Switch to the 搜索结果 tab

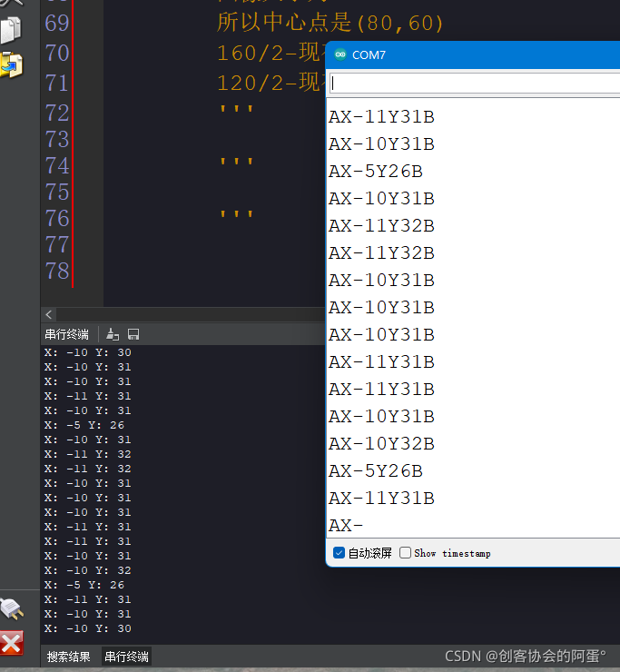coord(69,657)
